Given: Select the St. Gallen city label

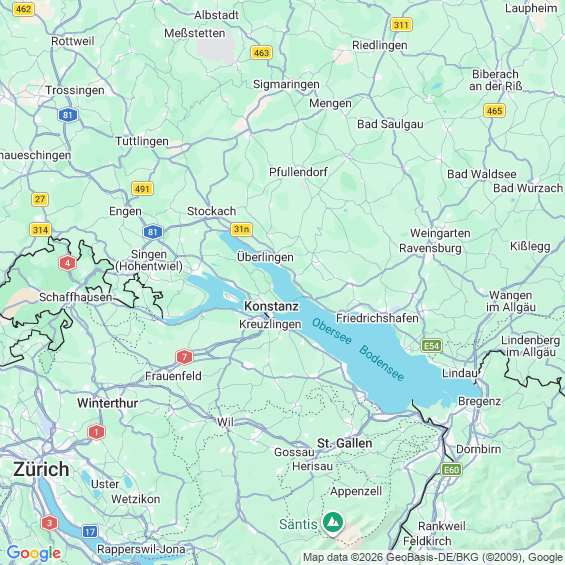Looking at the screenshot, I should tap(344, 443).
